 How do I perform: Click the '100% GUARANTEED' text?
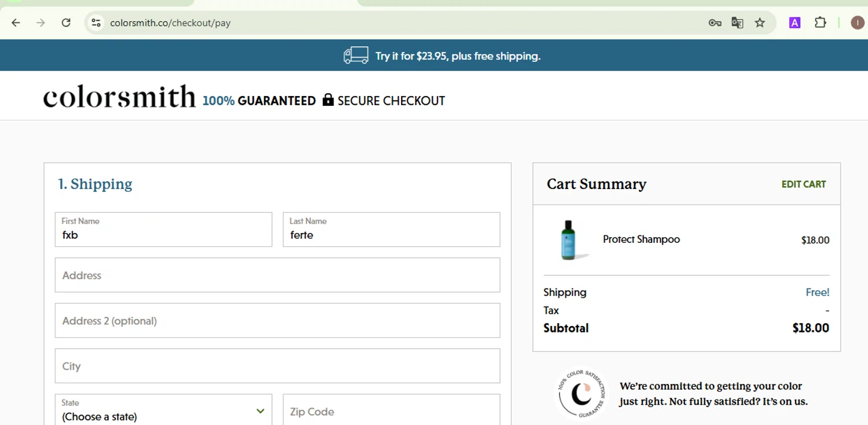(x=259, y=101)
